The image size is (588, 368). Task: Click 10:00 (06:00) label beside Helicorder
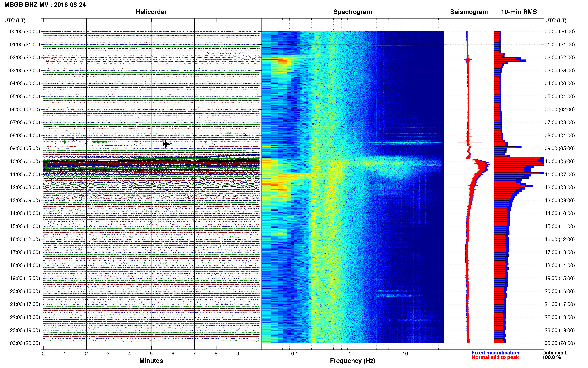pos(25,161)
